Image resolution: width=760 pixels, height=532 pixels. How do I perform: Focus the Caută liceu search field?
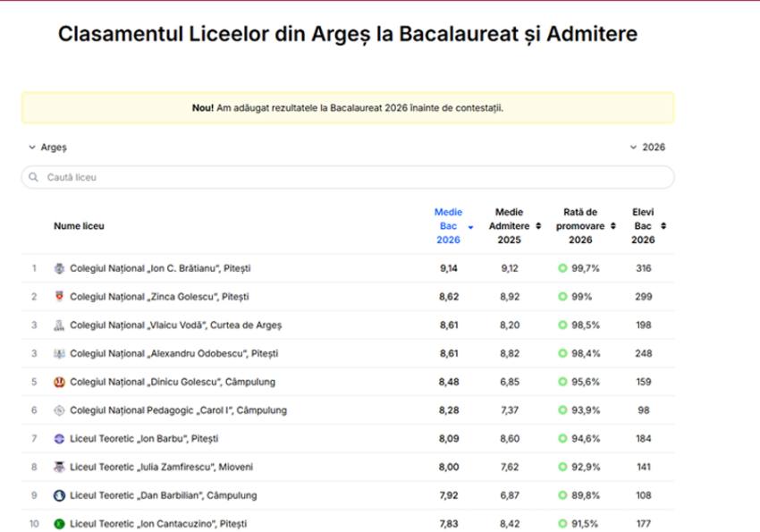pyautogui.click(x=348, y=177)
